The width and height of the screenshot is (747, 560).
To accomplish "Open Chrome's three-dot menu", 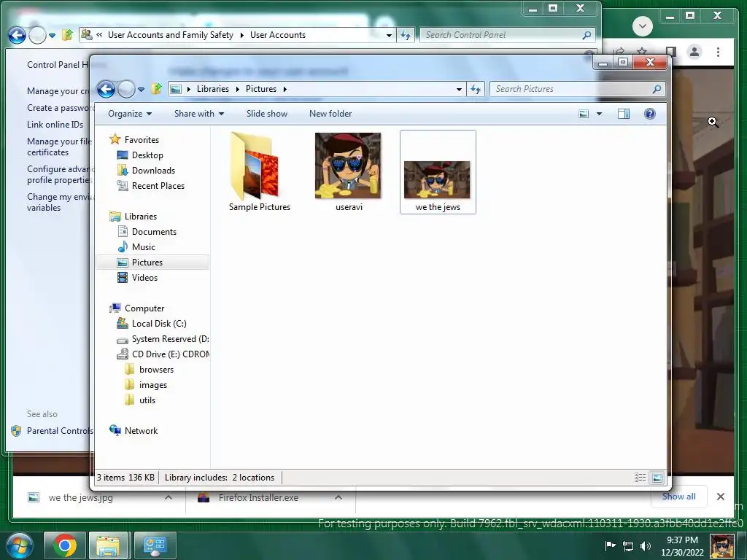I will [x=718, y=52].
